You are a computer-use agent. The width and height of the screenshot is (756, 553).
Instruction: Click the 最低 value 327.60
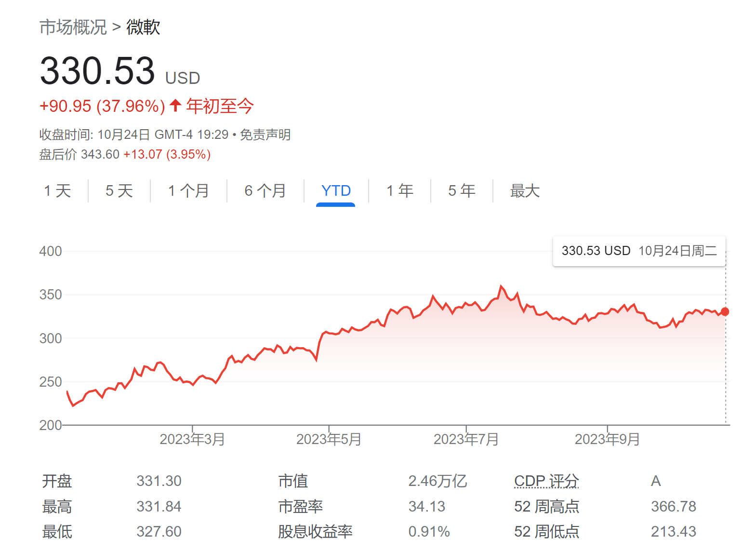[x=159, y=532]
